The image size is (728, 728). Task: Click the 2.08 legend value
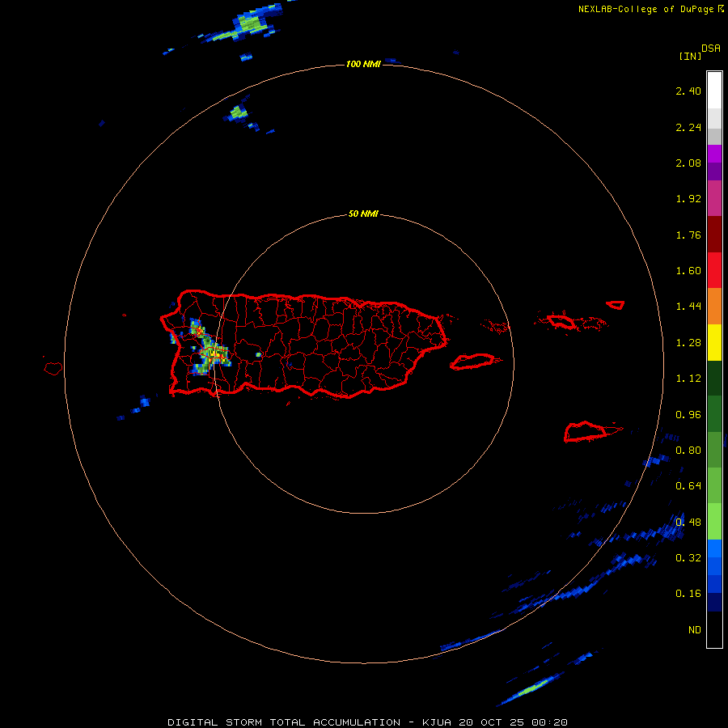[x=688, y=163]
